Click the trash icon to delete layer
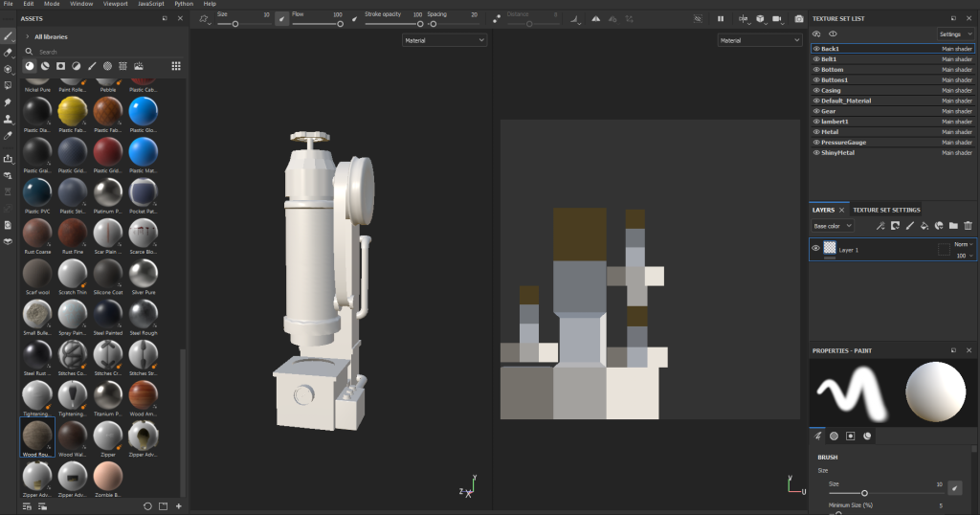Image resolution: width=980 pixels, height=515 pixels. click(969, 226)
